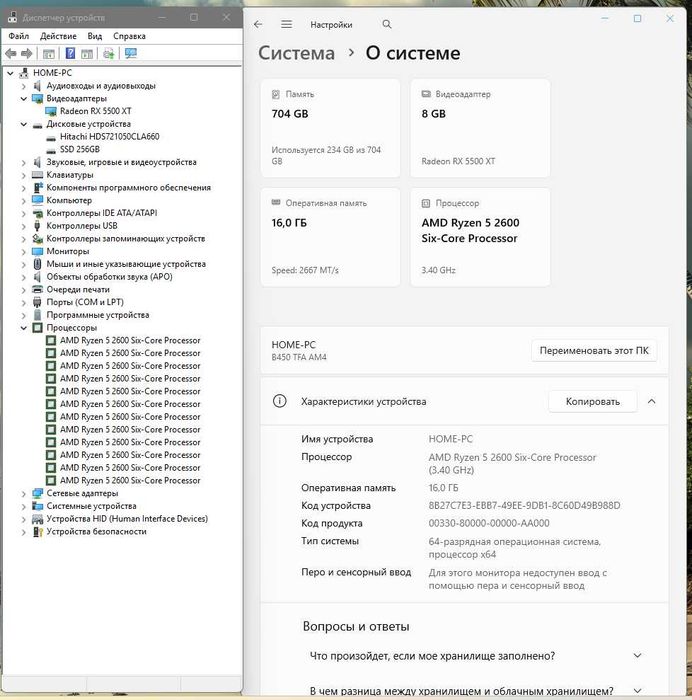Expand Контроллеры IDE ATA/ATAPI node
692x700 pixels.
click(x=24, y=213)
